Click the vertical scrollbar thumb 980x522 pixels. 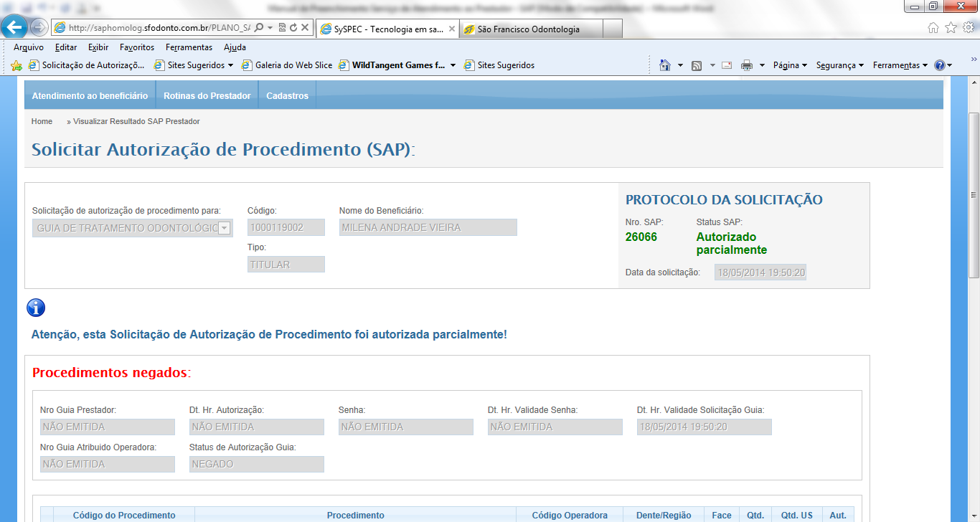(974, 195)
